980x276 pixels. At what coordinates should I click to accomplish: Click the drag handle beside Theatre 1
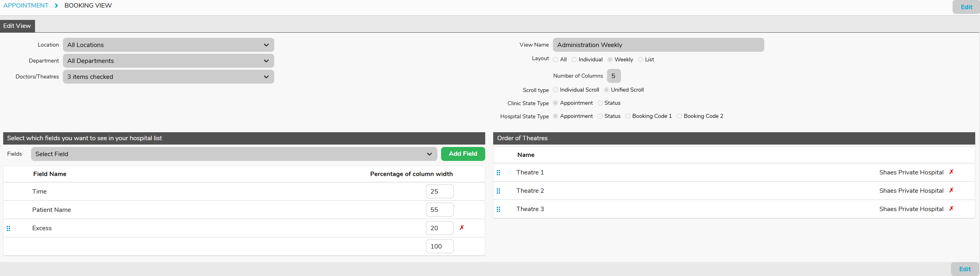(498, 172)
